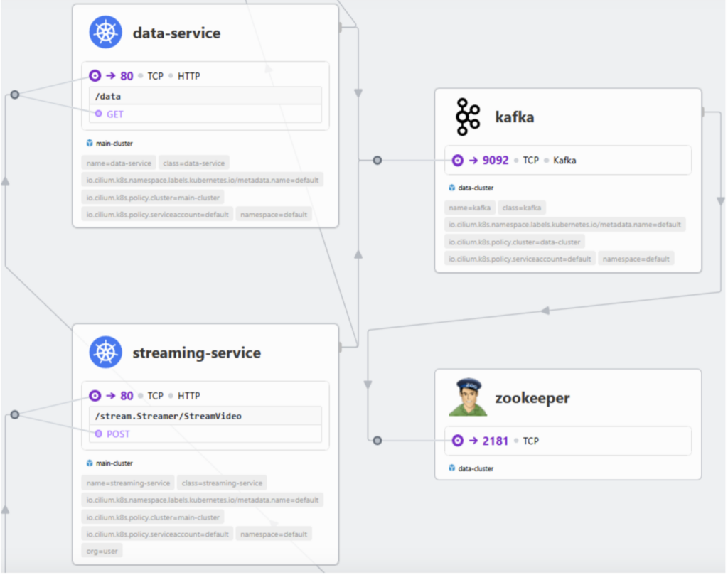Click the cluster icon beside streaming-service main-cluster
Image resolution: width=728 pixels, height=575 pixels.
(90, 463)
